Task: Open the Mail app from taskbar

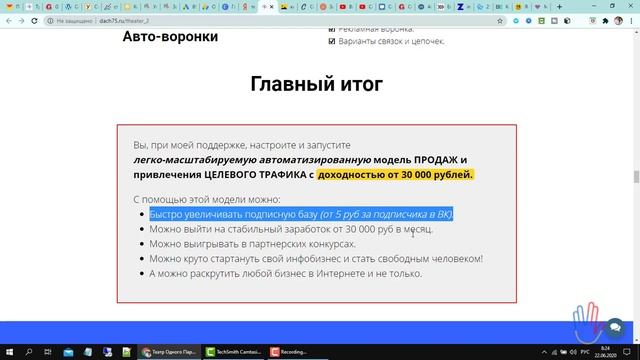Action: click(x=68, y=352)
